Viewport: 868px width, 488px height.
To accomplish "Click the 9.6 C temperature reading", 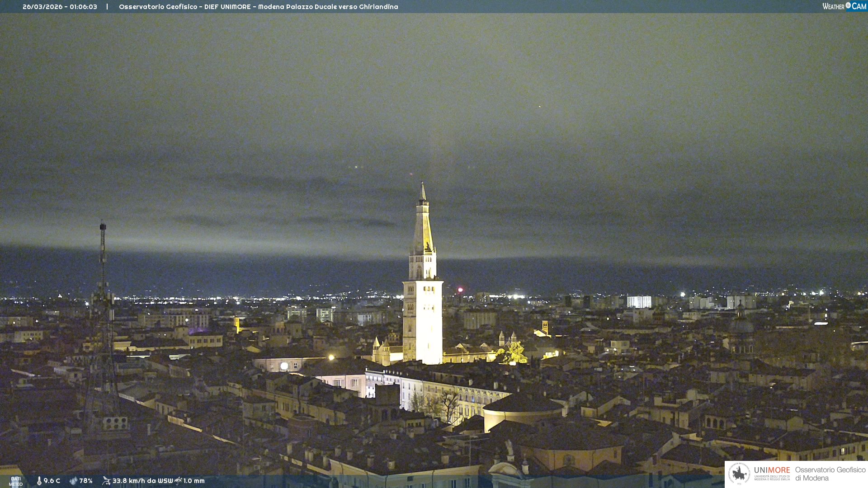I will coord(52,481).
